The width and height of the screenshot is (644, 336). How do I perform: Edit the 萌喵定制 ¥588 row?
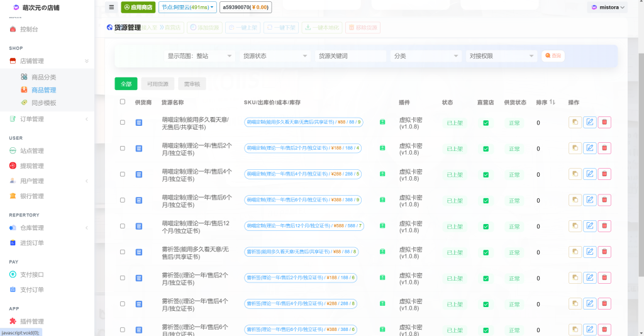pyautogui.click(x=590, y=225)
